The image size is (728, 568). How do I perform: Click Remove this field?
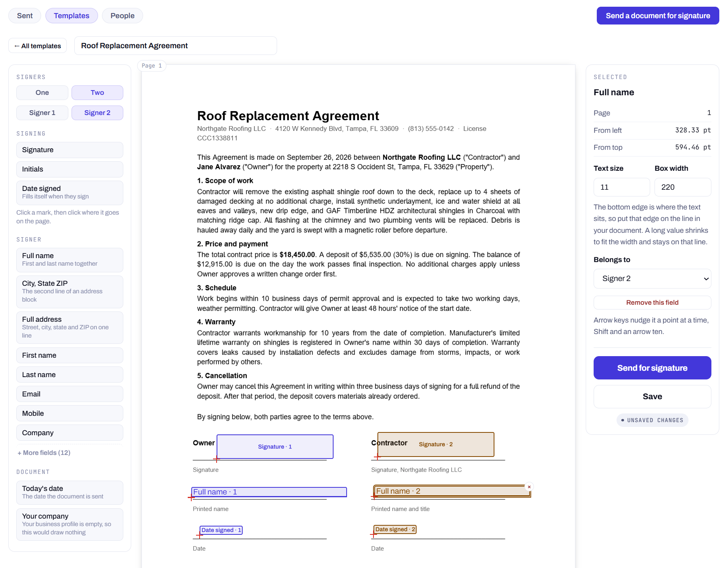pos(652,303)
